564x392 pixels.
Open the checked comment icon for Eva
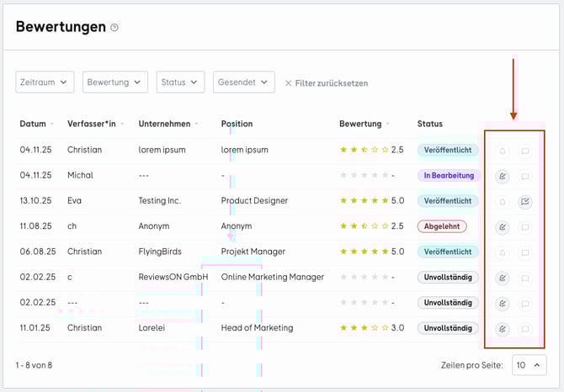[x=525, y=202]
